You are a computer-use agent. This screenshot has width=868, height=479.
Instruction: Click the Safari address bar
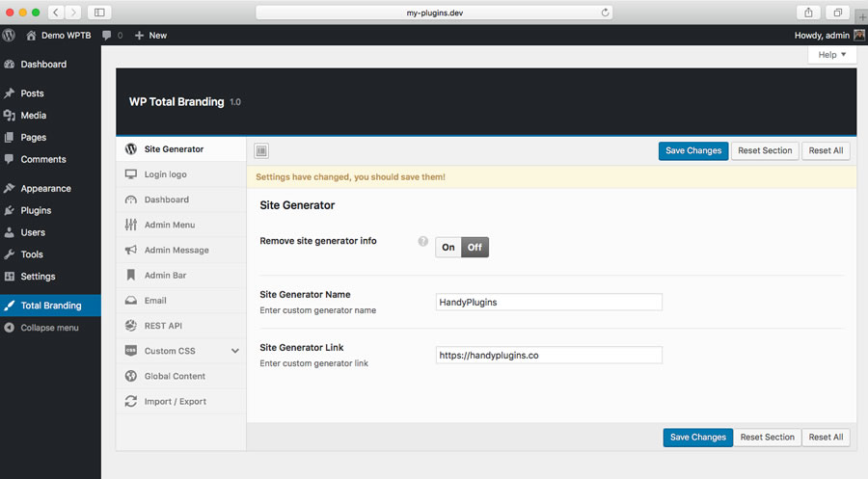(435, 13)
